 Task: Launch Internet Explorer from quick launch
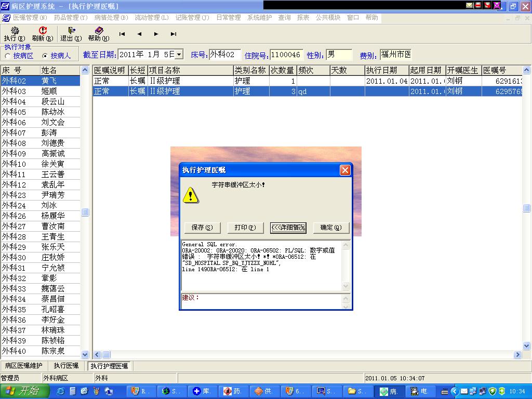61,391
